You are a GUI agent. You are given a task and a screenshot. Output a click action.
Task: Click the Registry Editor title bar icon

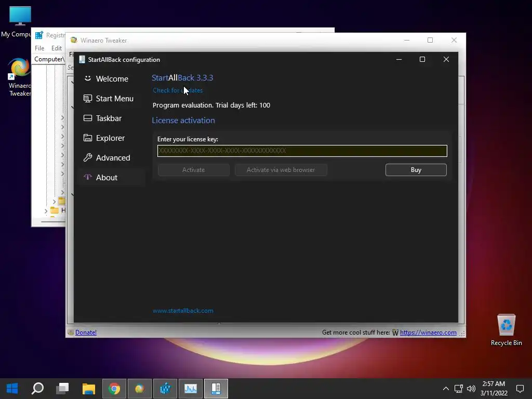(39, 35)
